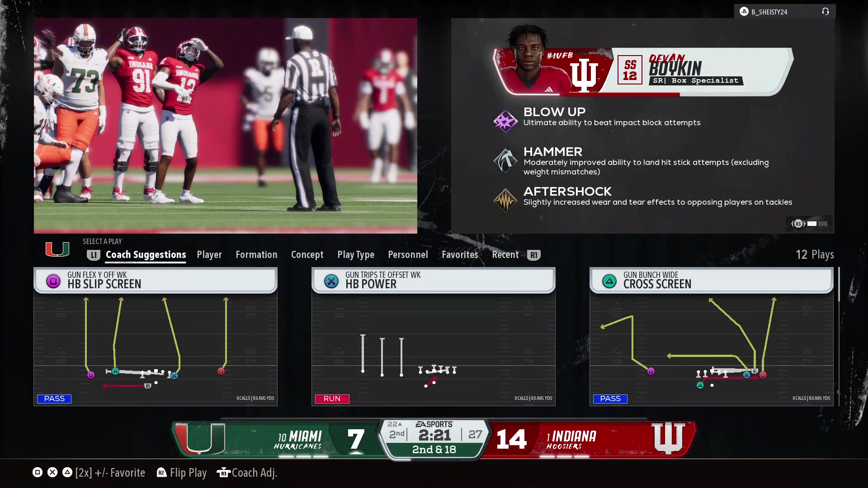Image resolution: width=868 pixels, height=488 pixels.
Task: Open the Recent tab
Action: tap(505, 255)
